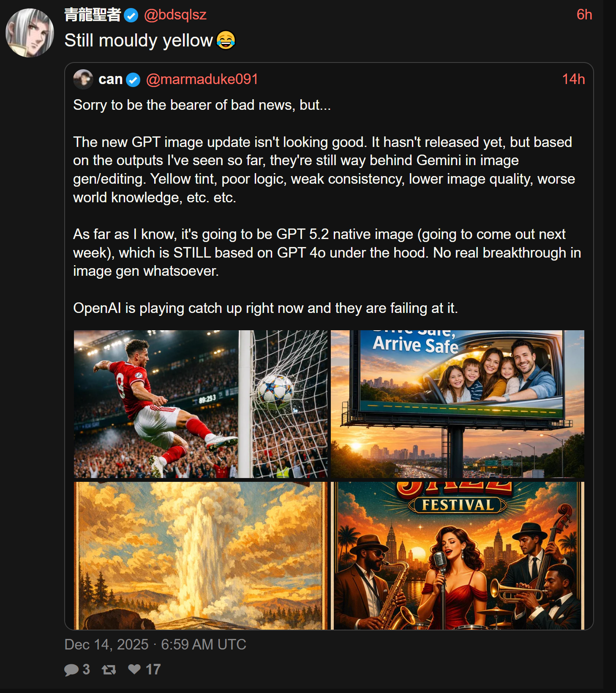Open @bdsqlsz handle link

click(175, 15)
